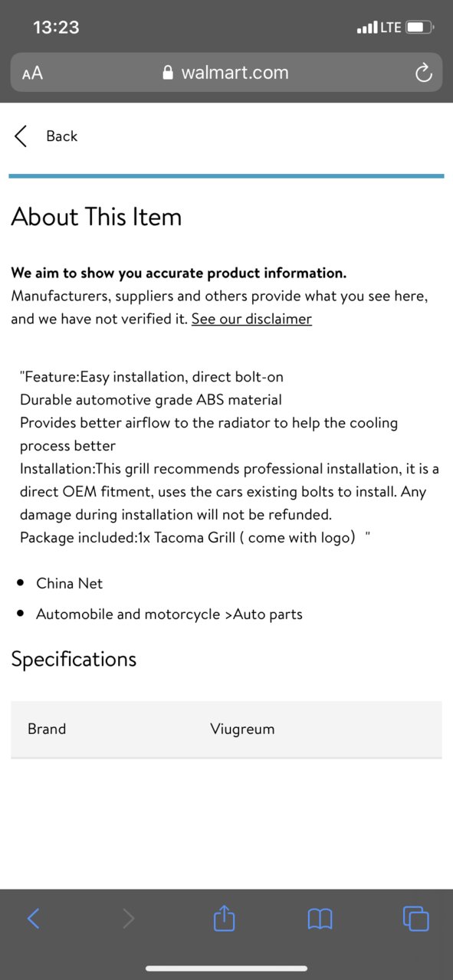Tap Safari's forward navigation arrow
453x980 pixels.
coord(128,918)
